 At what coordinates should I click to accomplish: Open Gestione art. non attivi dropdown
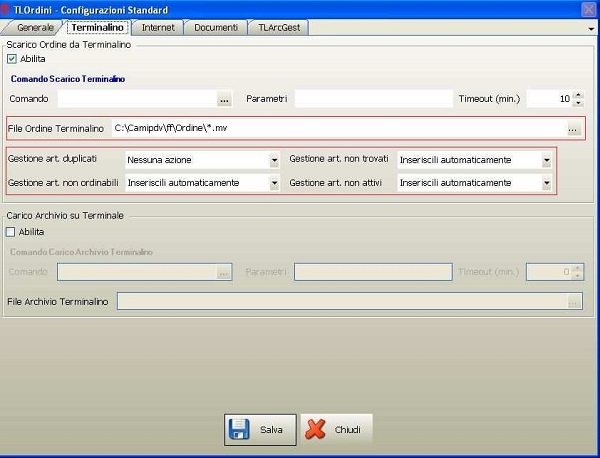546,183
